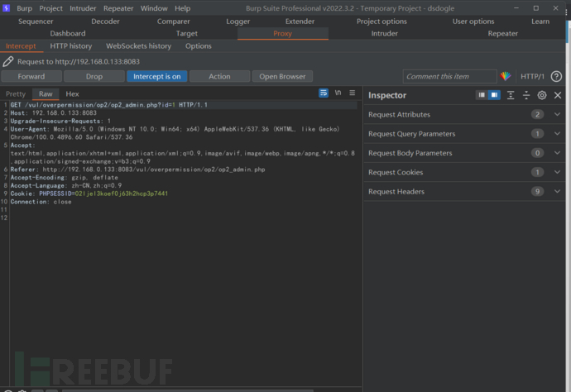
Task: Switch to the Sequencer tab
Action: point(36,22)
